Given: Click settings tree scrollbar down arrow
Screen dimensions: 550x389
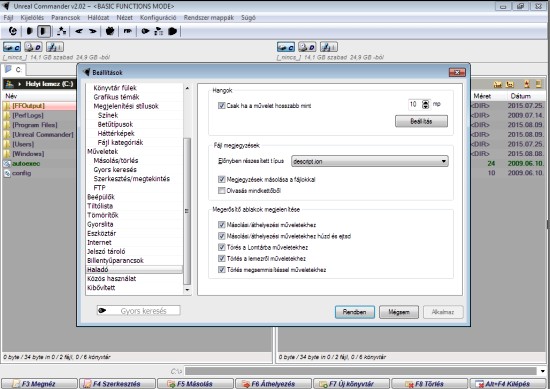Looking at the screenshot, I should pyautogui.click(x=187, y=290).
